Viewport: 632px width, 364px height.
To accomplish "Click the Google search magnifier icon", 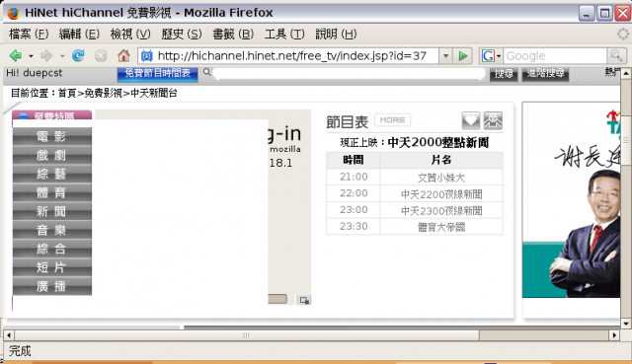I will 616,55.
